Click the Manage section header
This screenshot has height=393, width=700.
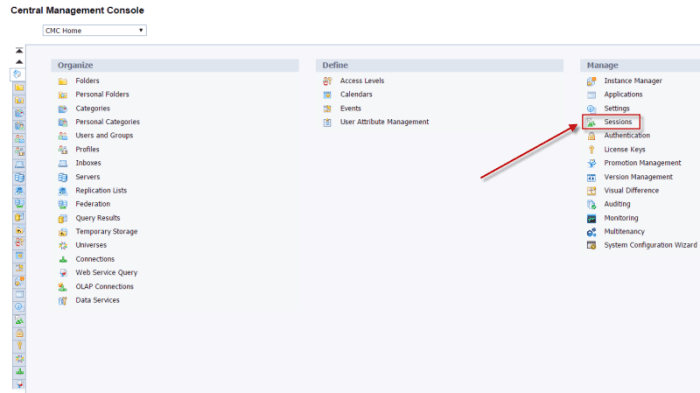(640, 65)
